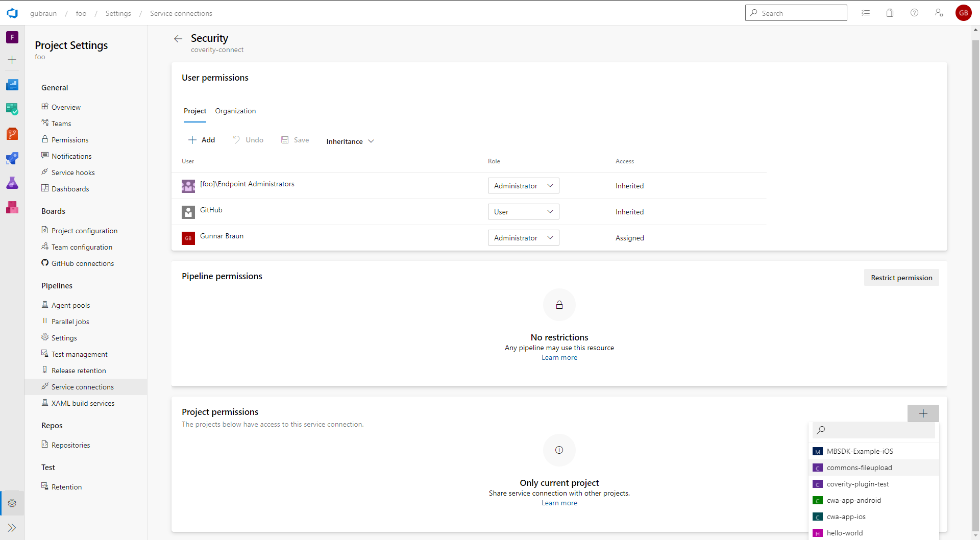Click the Restrict permission button
The height and width of the screenshot is (540, 980).
pos(901,278)
